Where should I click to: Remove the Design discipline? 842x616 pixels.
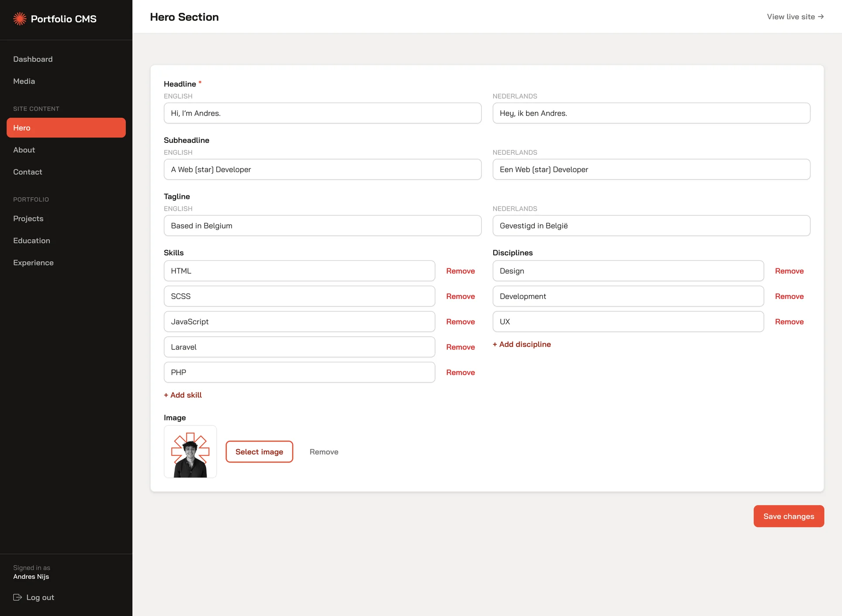click(x=789, y=271)
